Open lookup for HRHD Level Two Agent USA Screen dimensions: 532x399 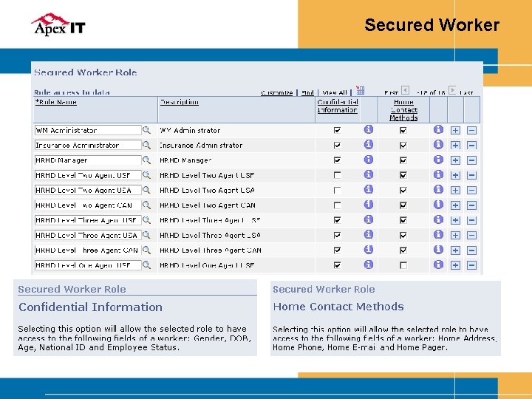point(146,190)
